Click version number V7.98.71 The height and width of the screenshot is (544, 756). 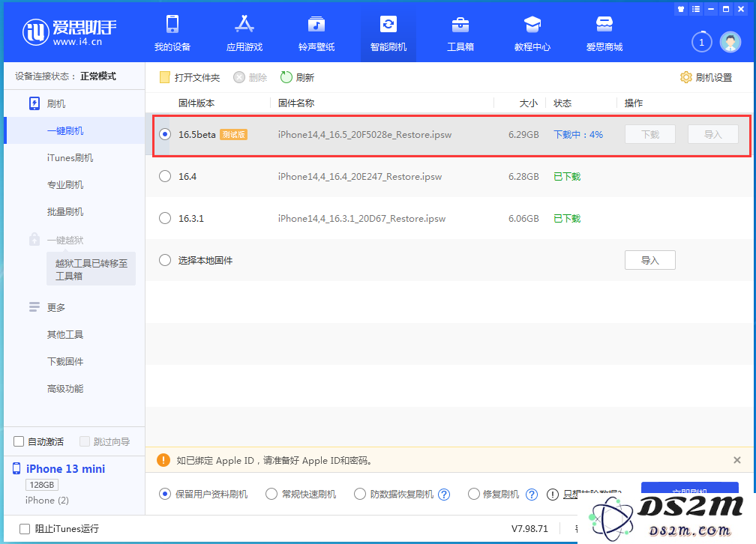point(529,528)
